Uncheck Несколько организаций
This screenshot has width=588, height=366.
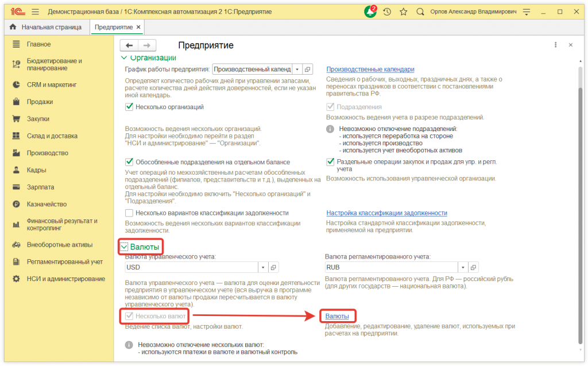[x=129, y=107]
